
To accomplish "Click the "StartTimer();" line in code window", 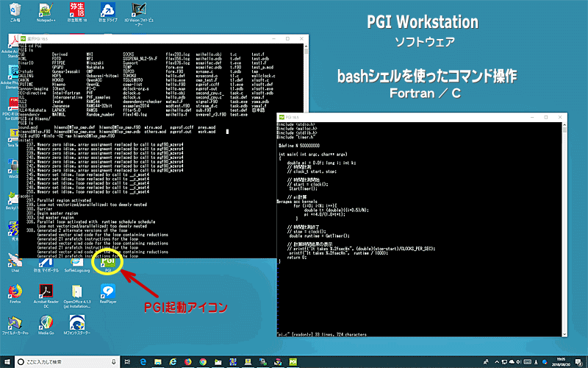I will (303, 188).
